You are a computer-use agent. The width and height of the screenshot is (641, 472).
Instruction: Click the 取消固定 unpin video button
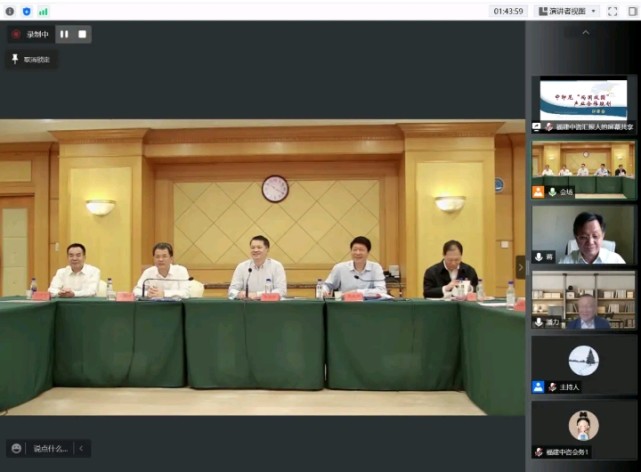coord(31,59)
